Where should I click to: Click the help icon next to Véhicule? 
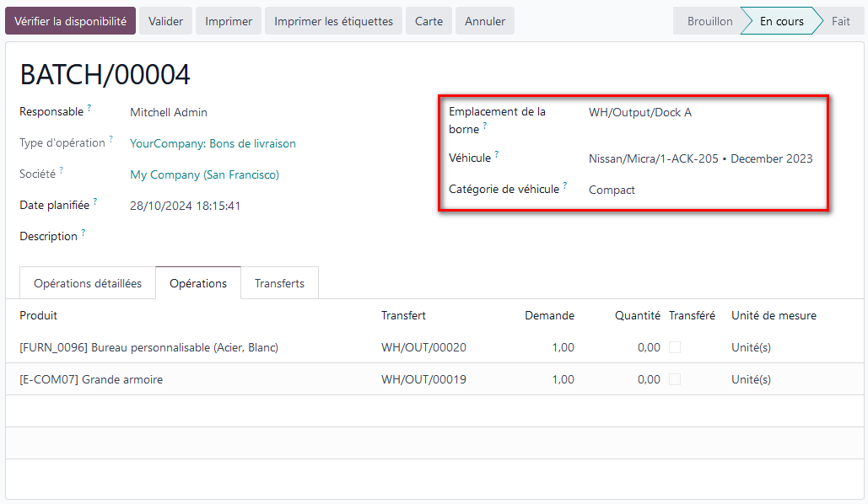[497, 154]
